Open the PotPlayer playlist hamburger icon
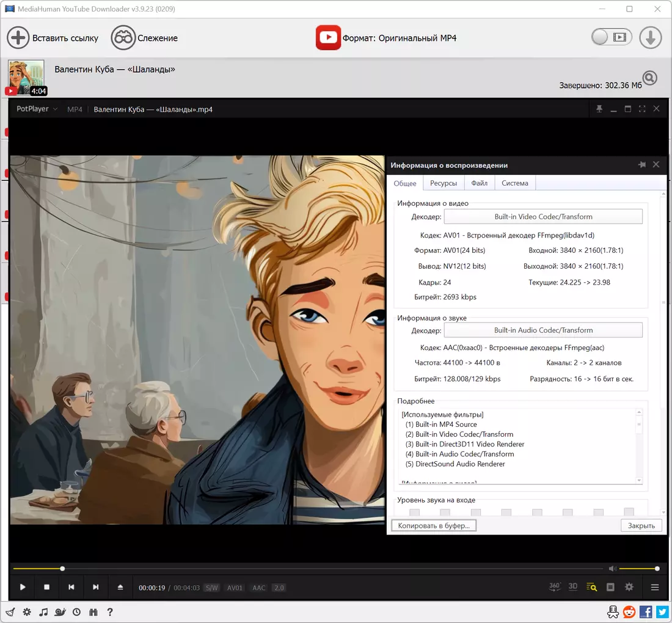Viewport: 672px width, 623px height. 655,588
